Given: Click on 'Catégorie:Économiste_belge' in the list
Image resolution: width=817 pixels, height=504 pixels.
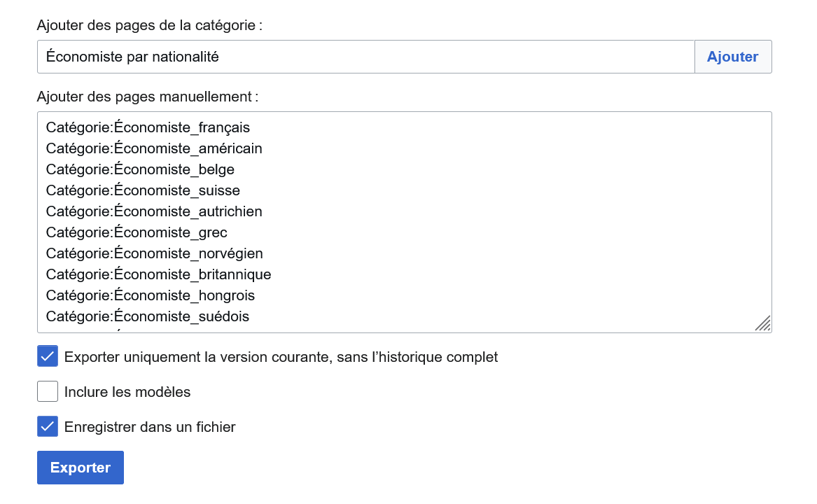Looking at the screenshot, I should tap(140, 169).
